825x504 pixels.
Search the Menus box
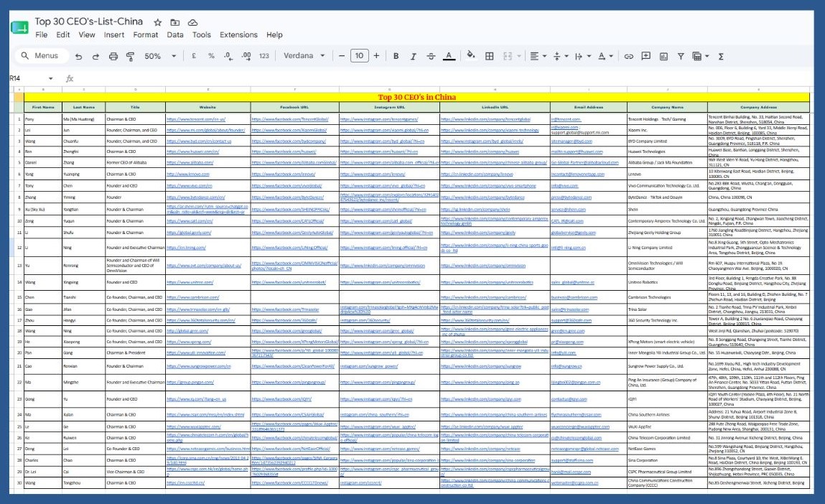pyautogui.click(x=43, y=56)
